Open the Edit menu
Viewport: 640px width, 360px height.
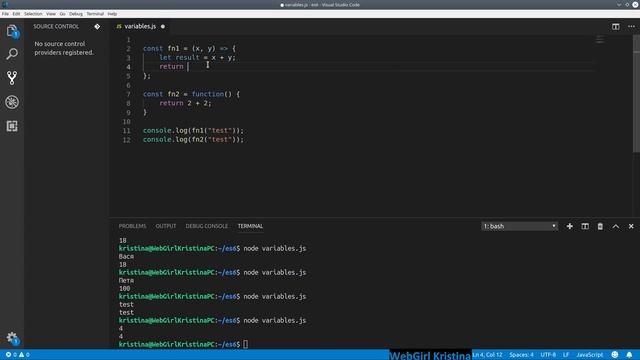click(x=16, y=14)
